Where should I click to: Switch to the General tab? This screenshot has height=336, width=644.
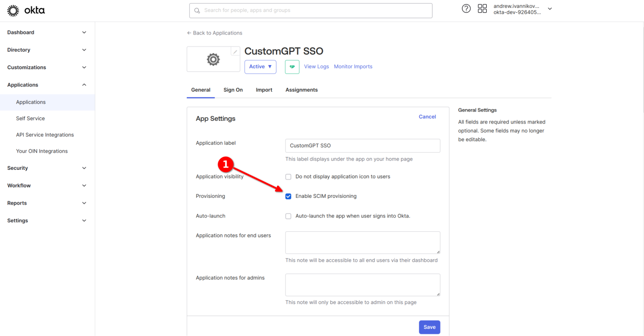[200, 90]
